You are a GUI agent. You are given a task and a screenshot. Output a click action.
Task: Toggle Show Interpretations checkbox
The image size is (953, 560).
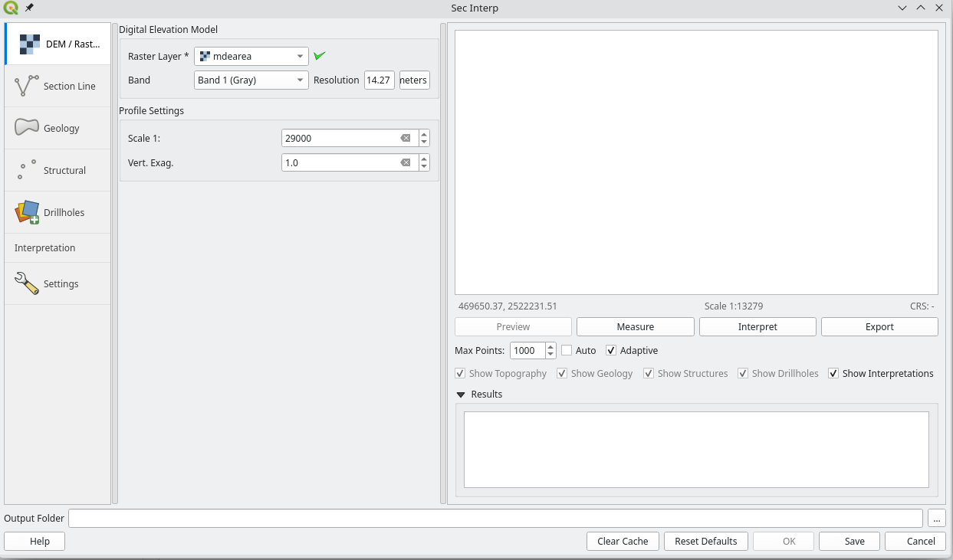(x=833, y=373)
